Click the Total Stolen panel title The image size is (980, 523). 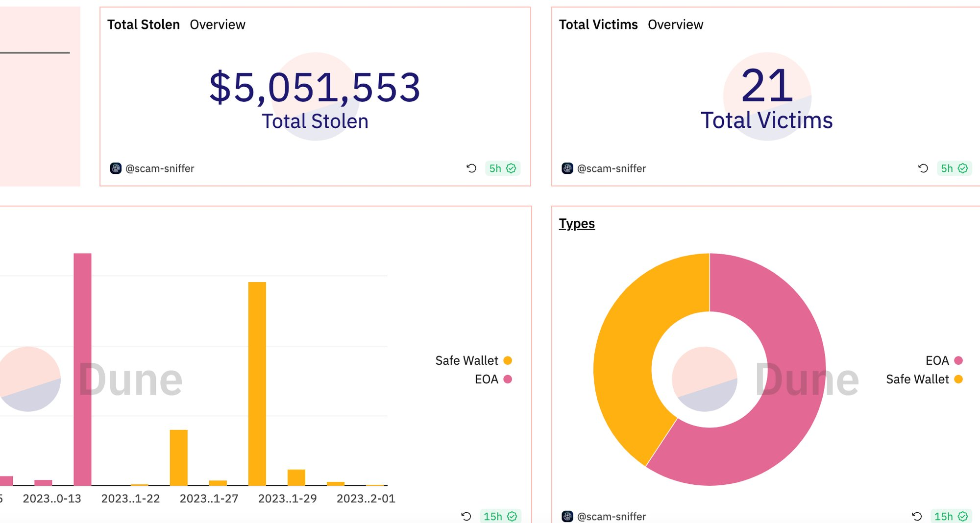pos(144,24)
